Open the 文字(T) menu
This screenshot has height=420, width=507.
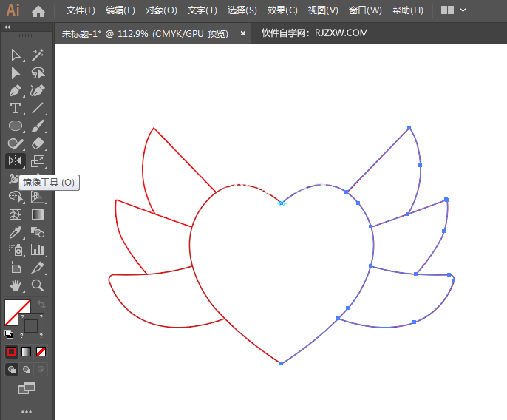click(x=202, y=10)
